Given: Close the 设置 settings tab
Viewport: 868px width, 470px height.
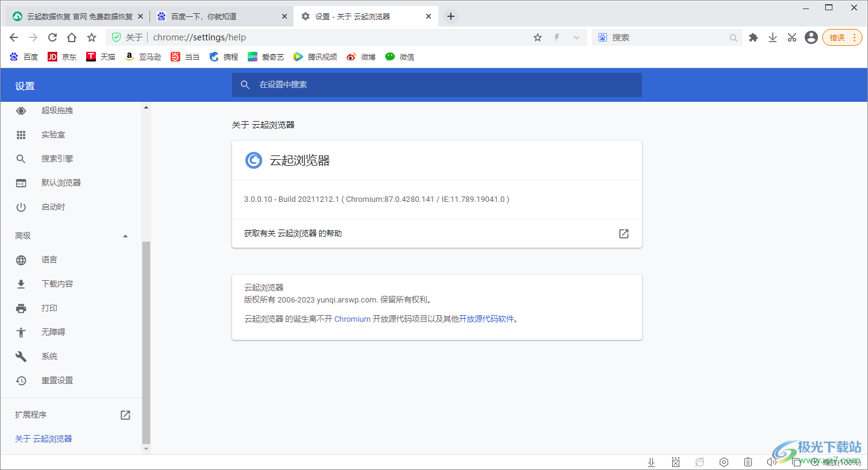Looking at the screenshot, I should click(429, 16).
